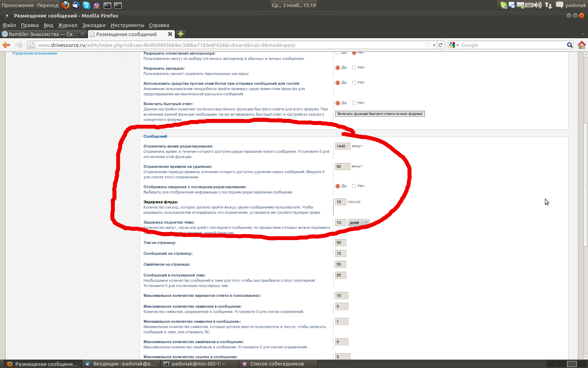The width and height of the screenshot is (588, 368).
Task: Select 'Нет' for Разрешить закладки
Action: (x=354, y=68)
